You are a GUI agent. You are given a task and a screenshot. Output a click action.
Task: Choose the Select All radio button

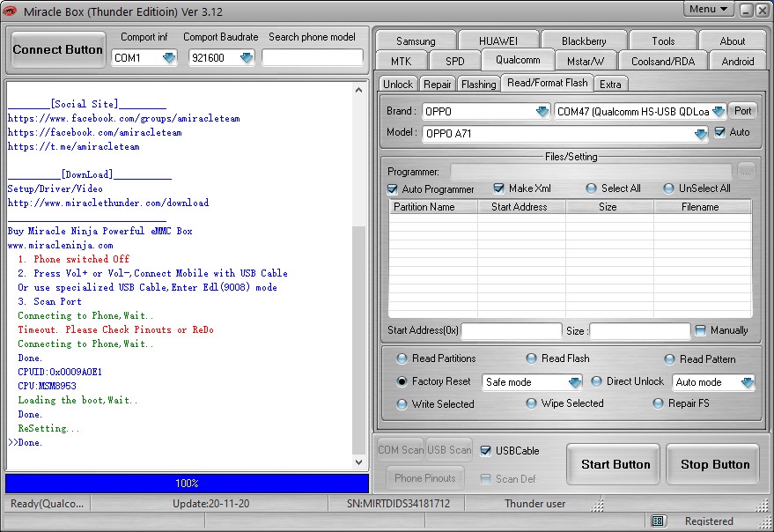coord(591,188)
